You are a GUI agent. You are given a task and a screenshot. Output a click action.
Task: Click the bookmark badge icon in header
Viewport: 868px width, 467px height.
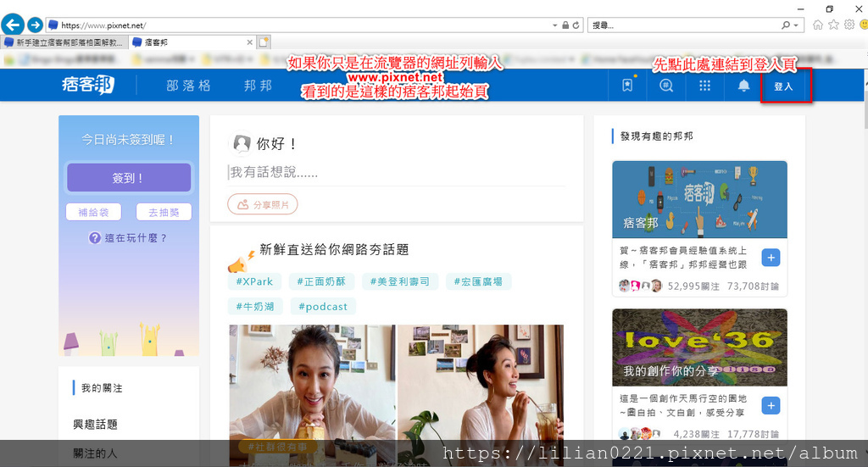coord(627,86)
